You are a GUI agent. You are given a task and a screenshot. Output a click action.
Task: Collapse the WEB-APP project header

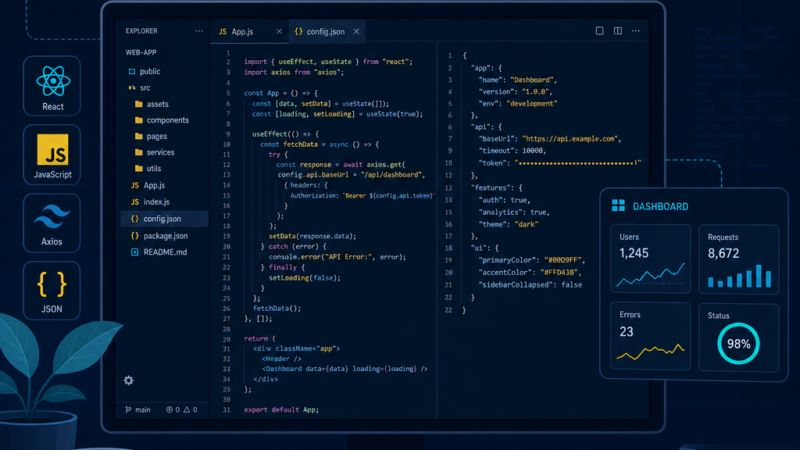pos(141,53)
